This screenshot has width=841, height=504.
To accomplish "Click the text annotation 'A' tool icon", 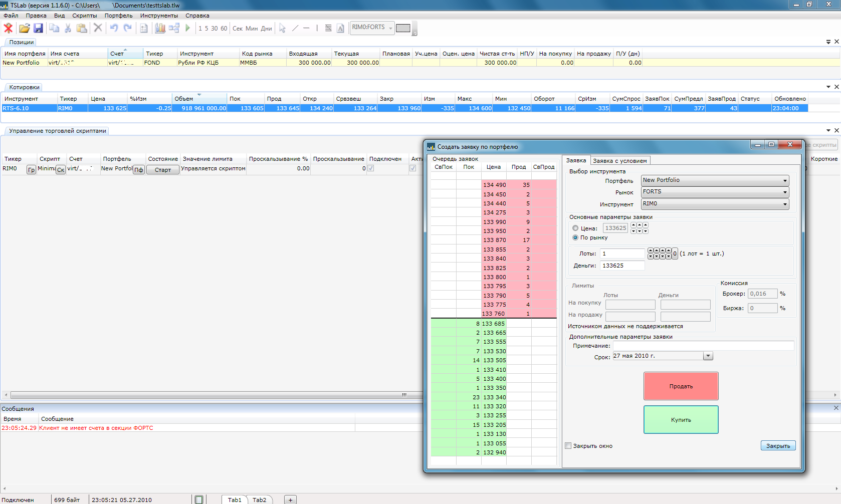I will click(x=340, y=28).
